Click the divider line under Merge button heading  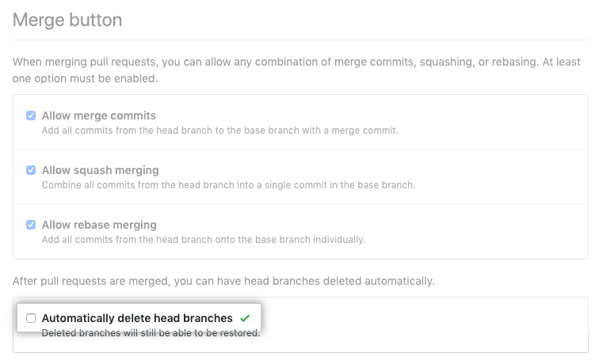299,40
